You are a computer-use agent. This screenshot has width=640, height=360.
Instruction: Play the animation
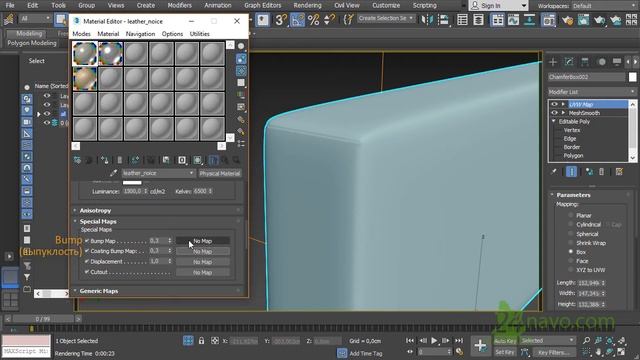[x=434, y=340]
